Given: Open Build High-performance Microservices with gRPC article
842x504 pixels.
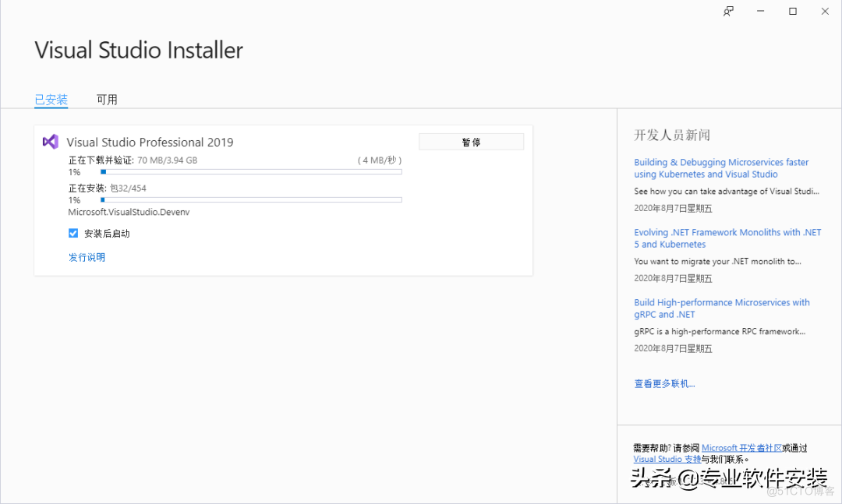Looking at the screenshot, I should (722, 308).
